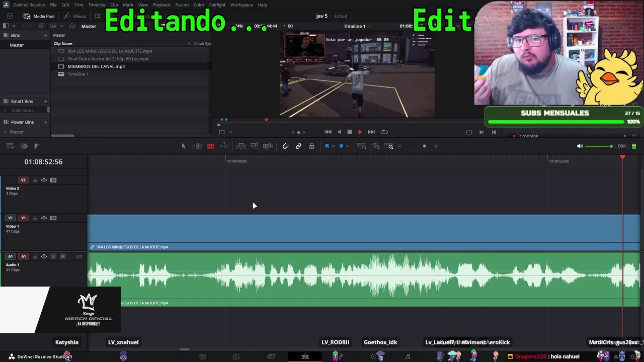Click the Full Extent Zoom icon
This screenshot has width=644, height=362.
pyautogui.click(x=361, y=146)
